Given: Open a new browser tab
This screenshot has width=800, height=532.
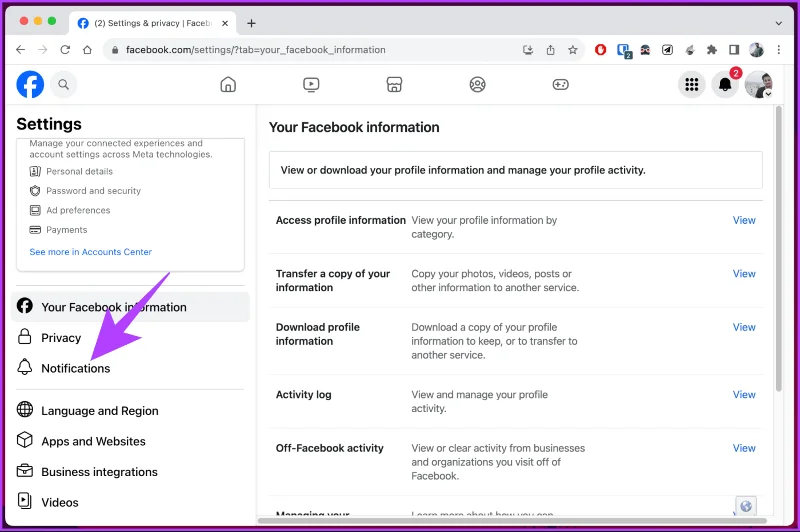Looking at the screenshot, I should pyautogui.click(x=251, y=23).
